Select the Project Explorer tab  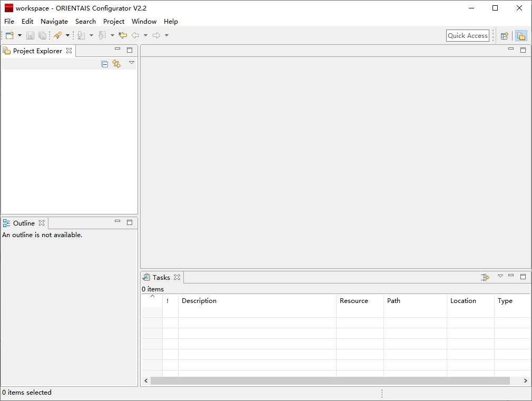click(x=37, y=51)
